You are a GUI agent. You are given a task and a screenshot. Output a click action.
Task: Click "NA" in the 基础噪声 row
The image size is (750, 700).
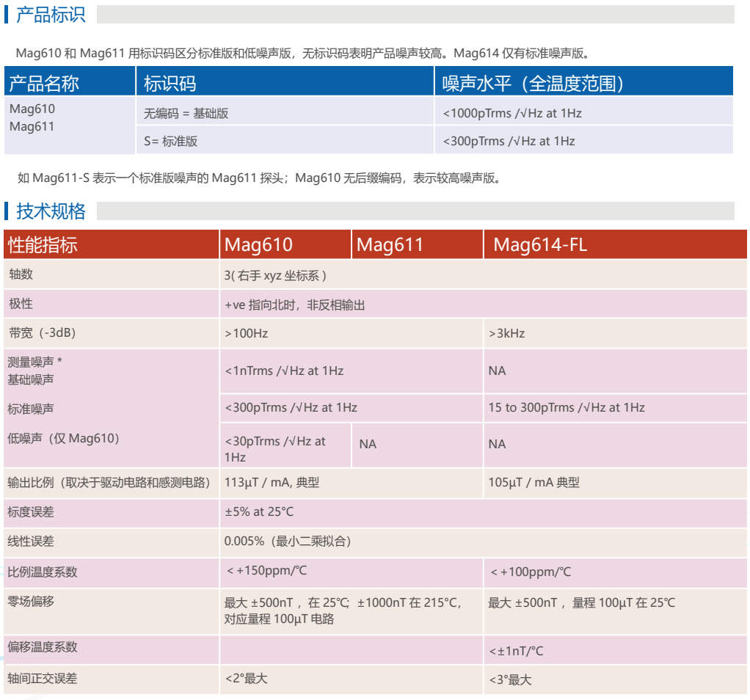coord(497,371)
